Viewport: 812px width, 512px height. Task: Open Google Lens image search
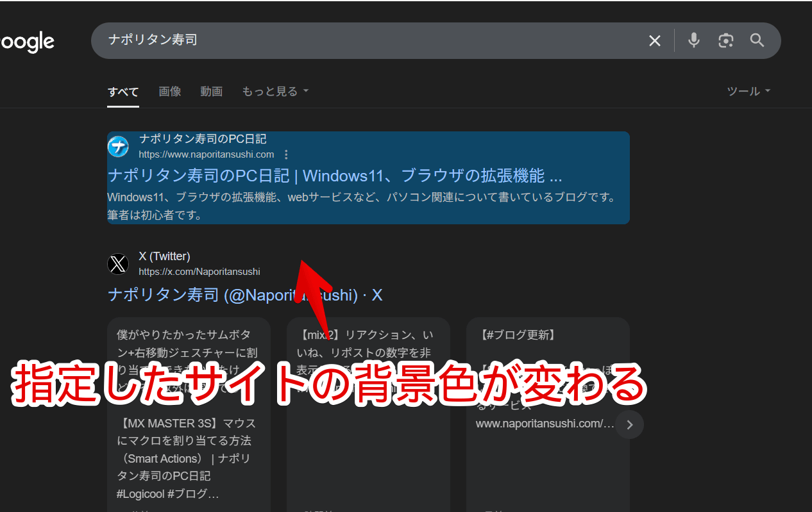[725, 41]
